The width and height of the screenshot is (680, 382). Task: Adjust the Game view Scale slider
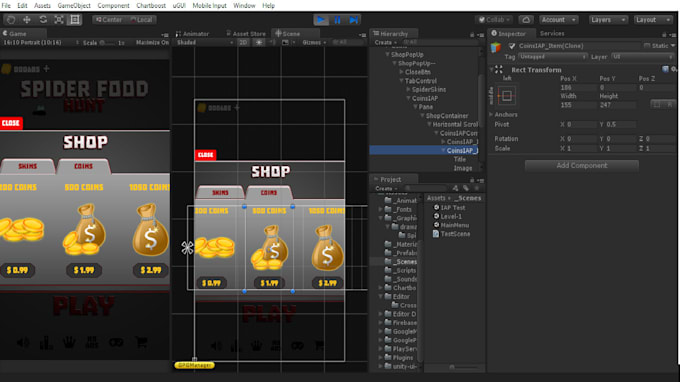click(108, 42)
